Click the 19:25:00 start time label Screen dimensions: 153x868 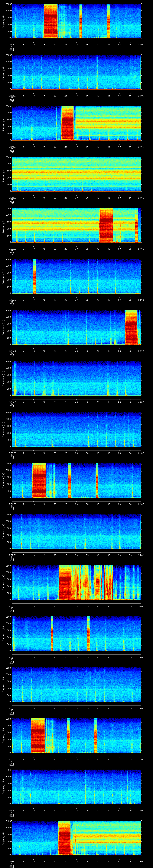tap(12, 198)
